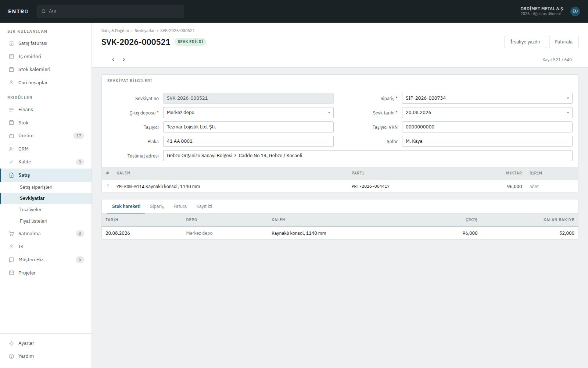Click the Satış faturası sidebar icon
This screenshot has height=368, width=588.
[11, 43]
